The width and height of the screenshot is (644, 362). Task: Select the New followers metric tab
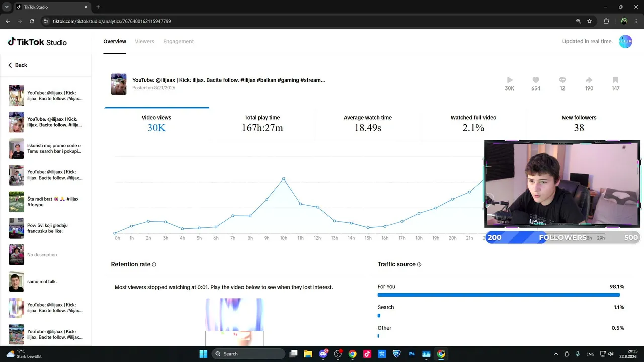[579, 124]
